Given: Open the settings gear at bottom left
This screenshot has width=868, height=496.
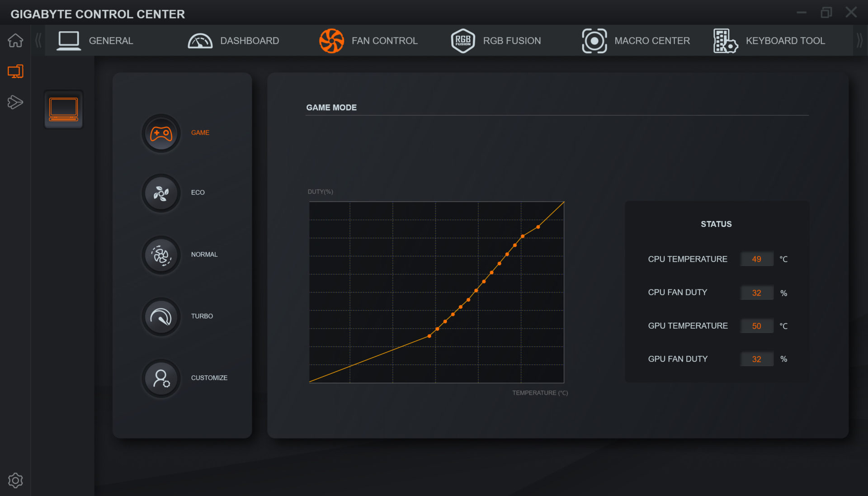Looking at the screenshot, I should (15, 480).
